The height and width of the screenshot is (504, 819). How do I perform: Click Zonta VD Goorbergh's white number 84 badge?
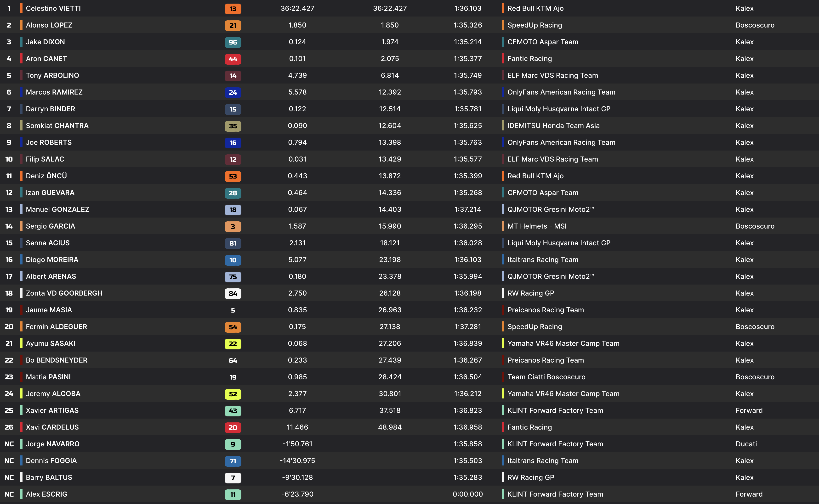coord(233,293)
